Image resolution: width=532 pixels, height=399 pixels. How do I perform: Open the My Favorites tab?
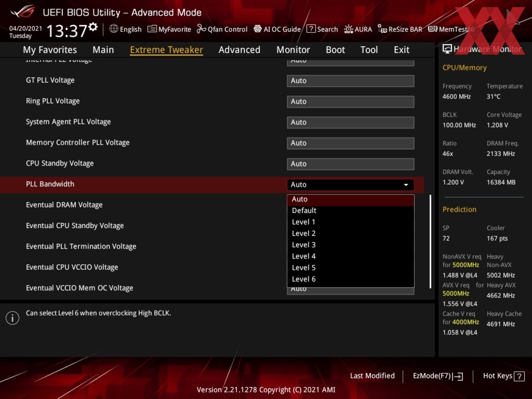click(x=50, y=50)
